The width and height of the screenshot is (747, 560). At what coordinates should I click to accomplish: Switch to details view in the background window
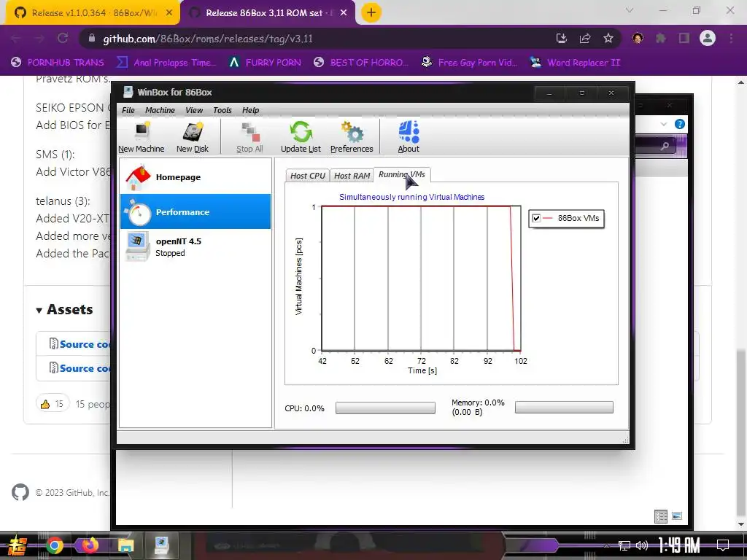(661, 516)
